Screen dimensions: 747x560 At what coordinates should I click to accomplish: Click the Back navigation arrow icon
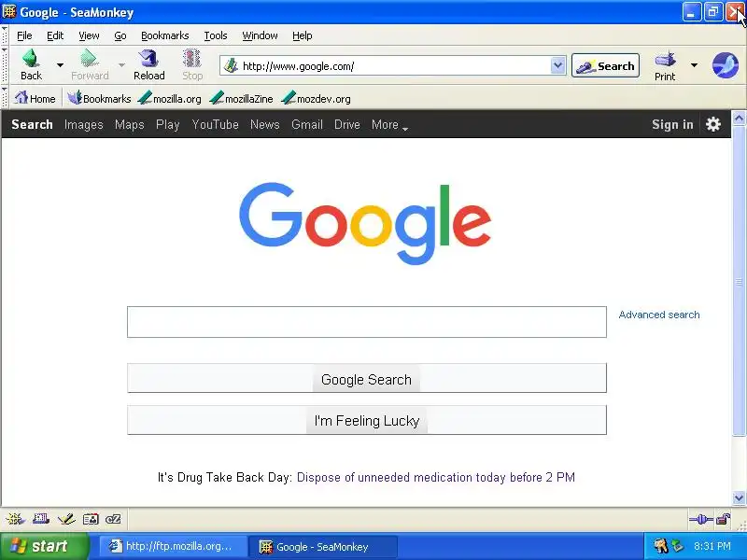tap(31, 58)
